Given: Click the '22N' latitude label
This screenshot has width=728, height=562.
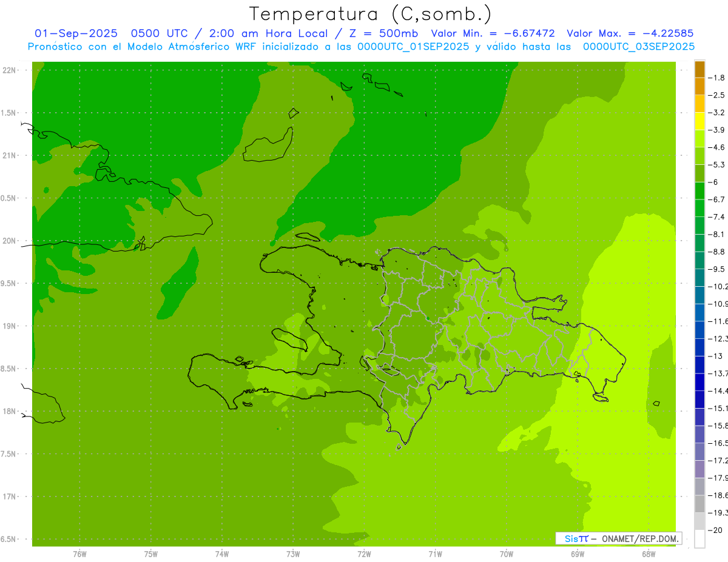Looking at the screenshot, I should (10, 70).
